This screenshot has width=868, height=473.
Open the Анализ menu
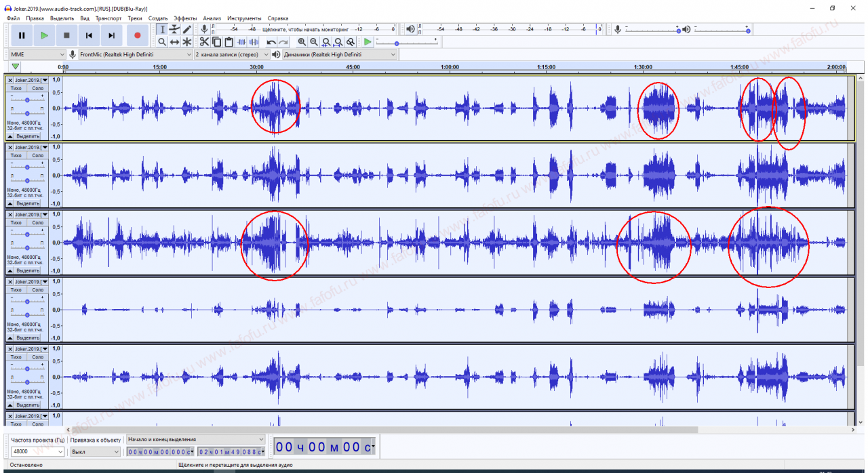(212, 18)
